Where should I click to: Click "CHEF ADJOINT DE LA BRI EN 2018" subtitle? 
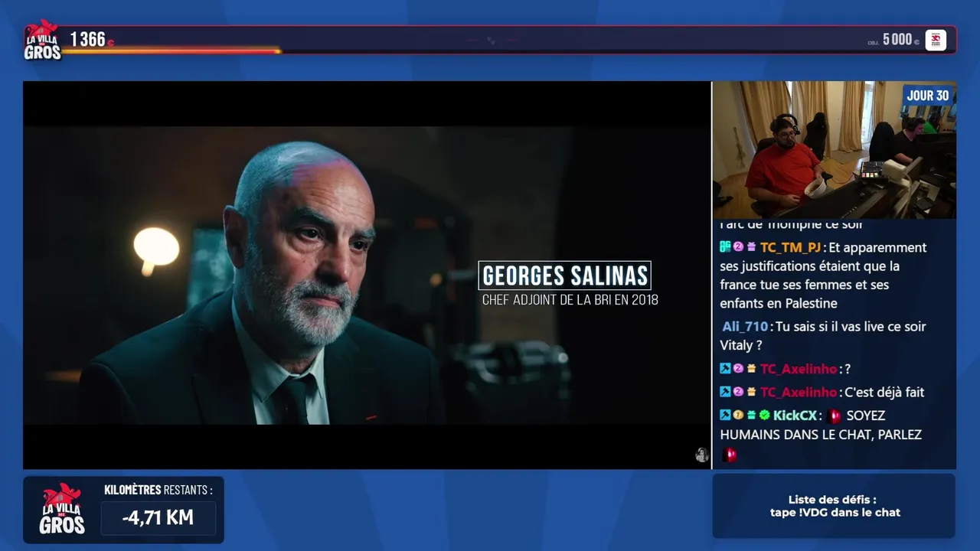pos(570,300)
